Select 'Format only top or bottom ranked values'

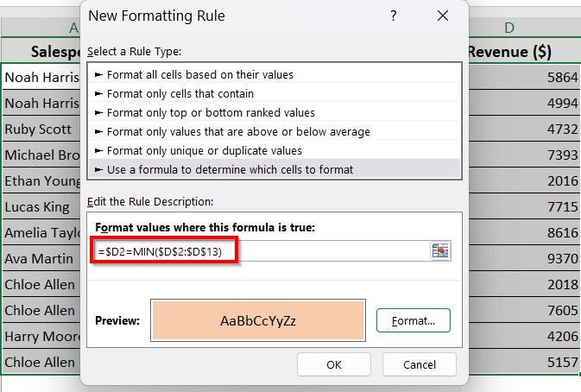(x=275, y=112)
